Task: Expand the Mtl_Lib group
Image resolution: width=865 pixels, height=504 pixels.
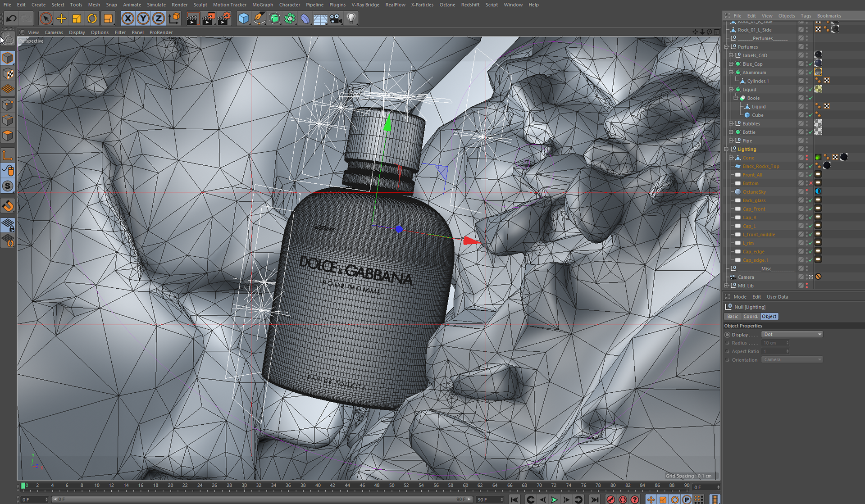Action: (727, 286)
